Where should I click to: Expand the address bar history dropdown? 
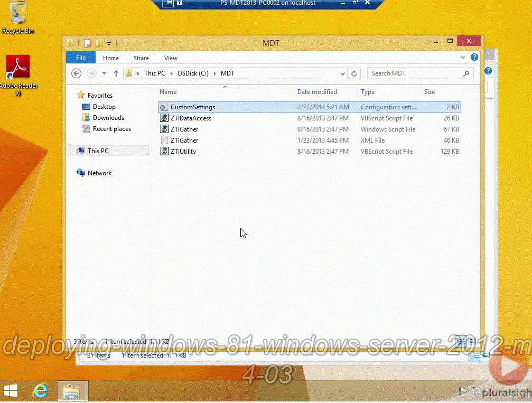342,73
